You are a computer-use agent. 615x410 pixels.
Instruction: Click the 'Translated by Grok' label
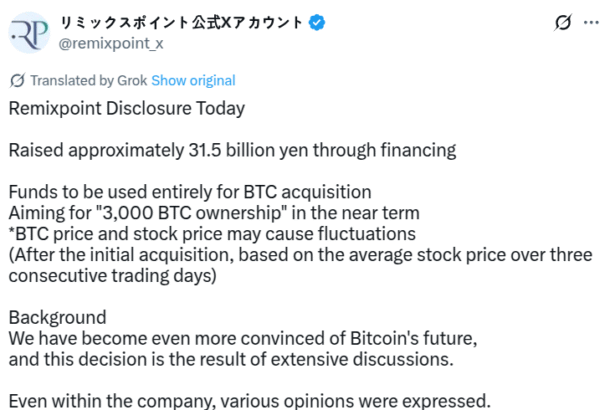pos(88,81)
